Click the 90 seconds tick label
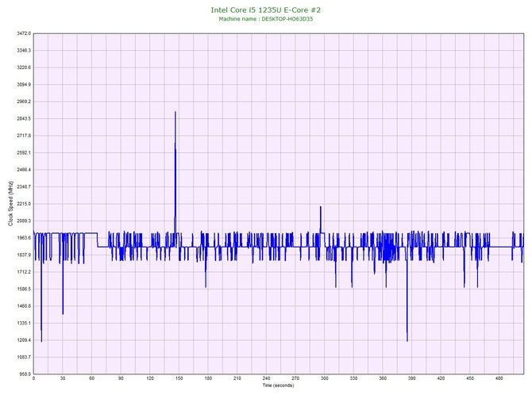This screenshot has width=532, height=399. (x=121, y=378)
